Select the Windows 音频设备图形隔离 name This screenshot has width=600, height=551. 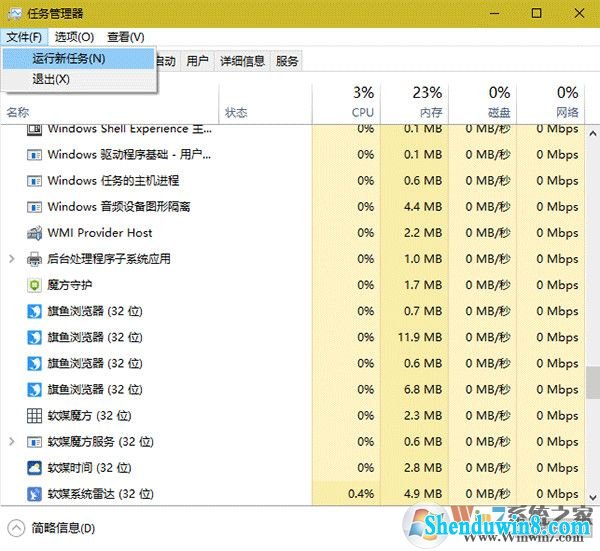(119, 207)
